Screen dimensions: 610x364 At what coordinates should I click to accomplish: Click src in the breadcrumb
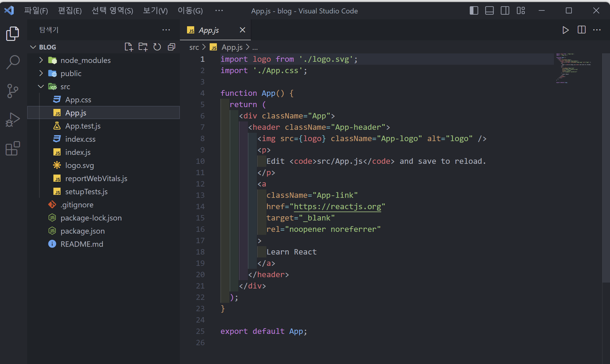[x=194, y=47]
